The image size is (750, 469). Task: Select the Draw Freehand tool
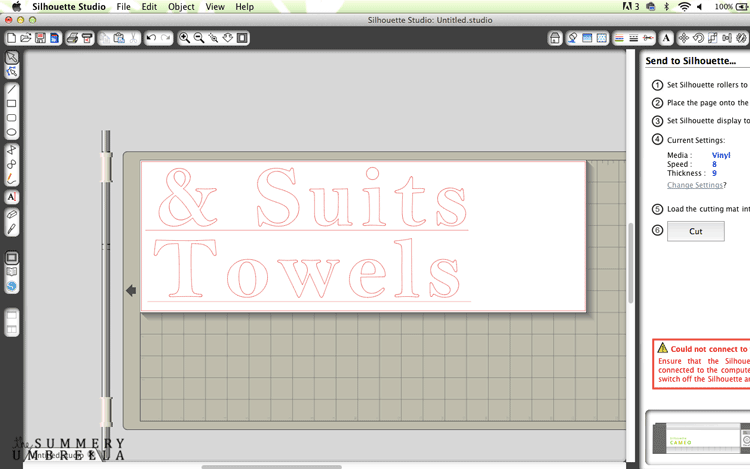coord(12,179)
